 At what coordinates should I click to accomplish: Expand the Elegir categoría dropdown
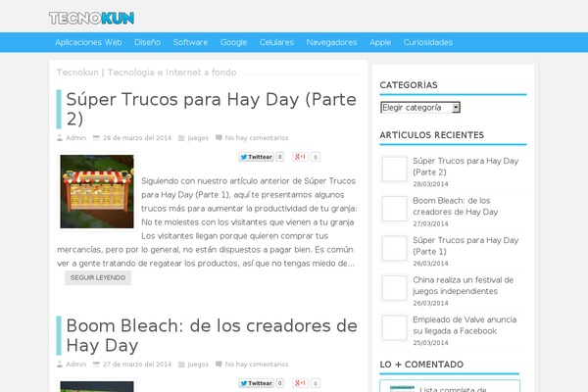click(x=420, y=107)
